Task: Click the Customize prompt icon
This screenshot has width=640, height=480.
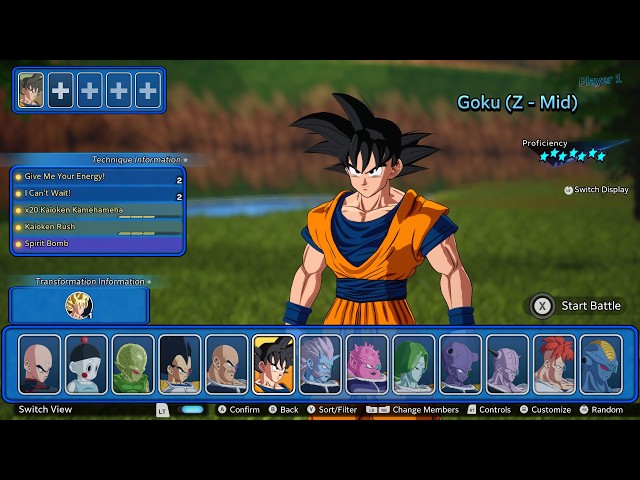Action: click(x=524, y=409)
